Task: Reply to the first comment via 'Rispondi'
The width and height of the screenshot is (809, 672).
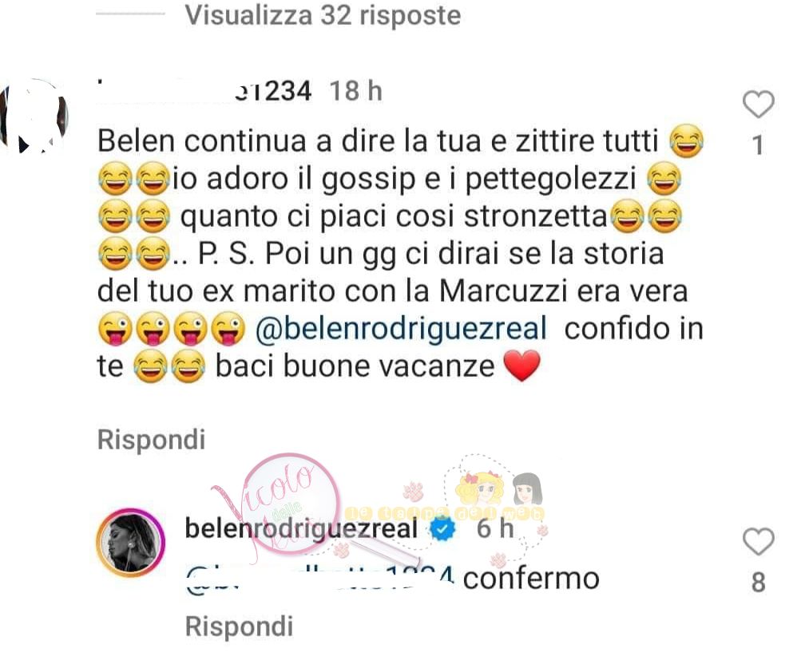Action: tap(151, 440)
